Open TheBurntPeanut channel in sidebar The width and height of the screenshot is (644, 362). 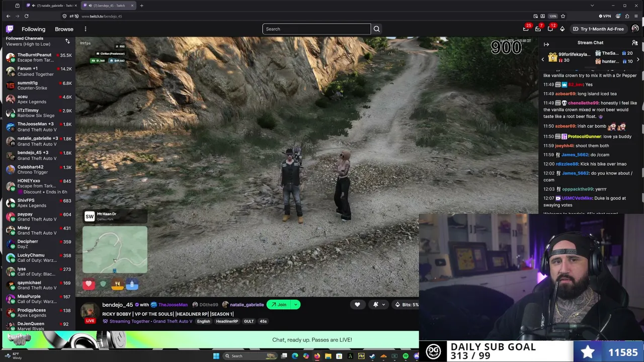point(39,57)
